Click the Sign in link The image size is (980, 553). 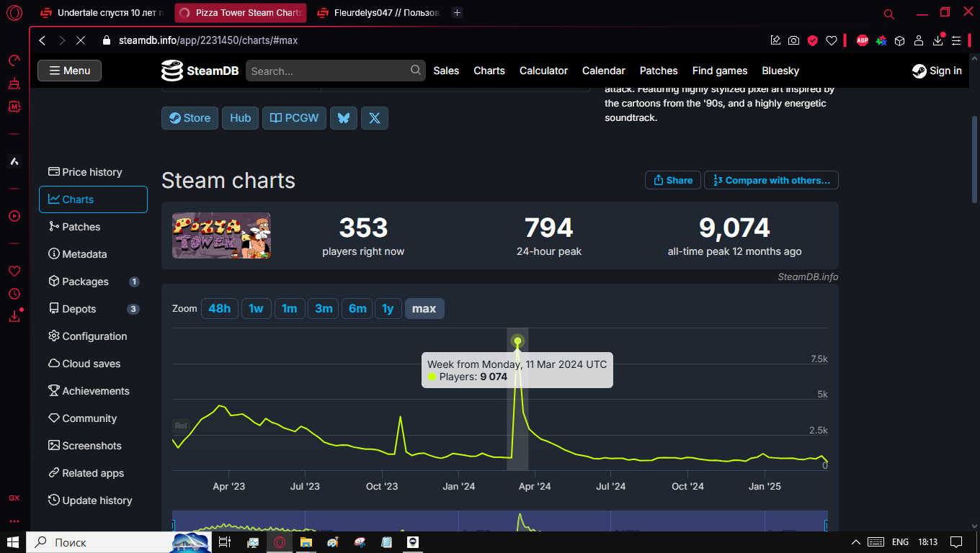pyautogui.click(x=937, y=71)
